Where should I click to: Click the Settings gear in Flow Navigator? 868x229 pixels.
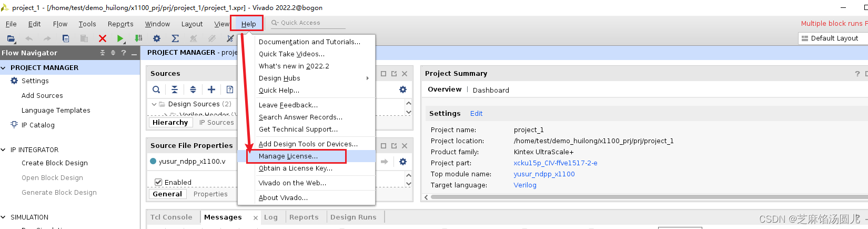point(14,81)
